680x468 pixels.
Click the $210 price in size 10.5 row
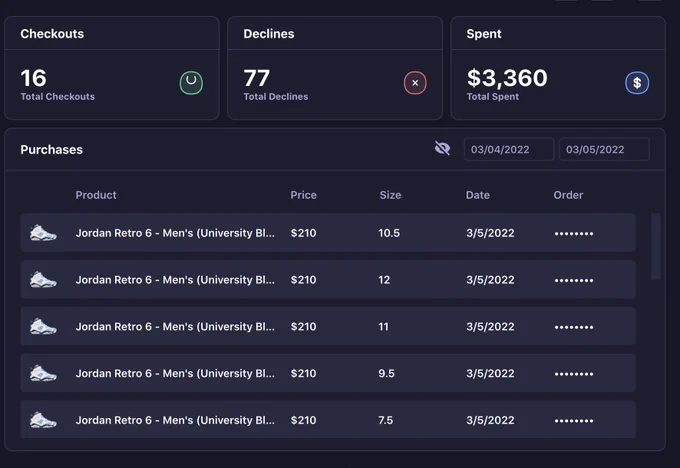click(304, 233)
